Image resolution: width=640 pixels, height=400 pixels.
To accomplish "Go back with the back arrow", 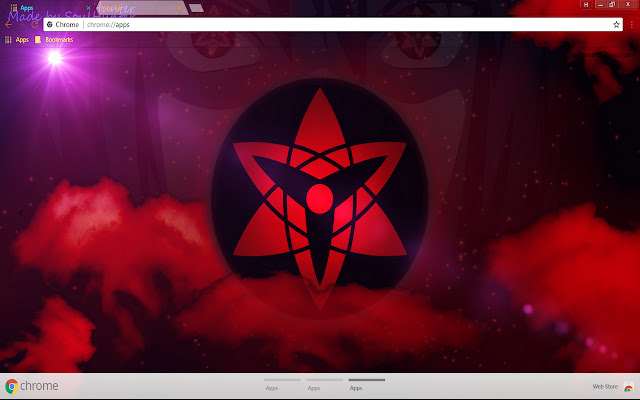I will pos(9,25).
